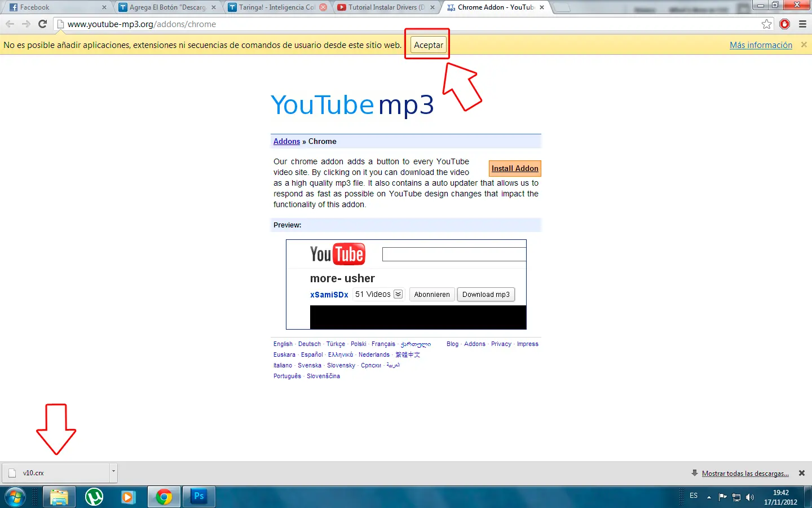Switch language to Svenska
812x508 pixels.
click(310, 365)
